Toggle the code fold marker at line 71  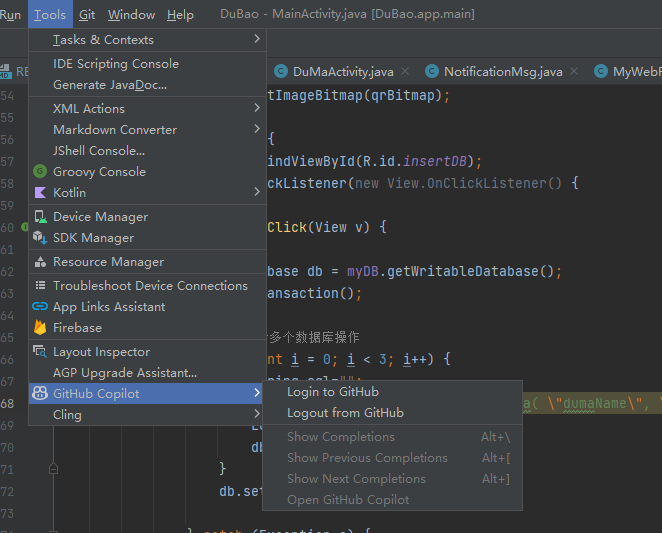[x=53, y=469]
